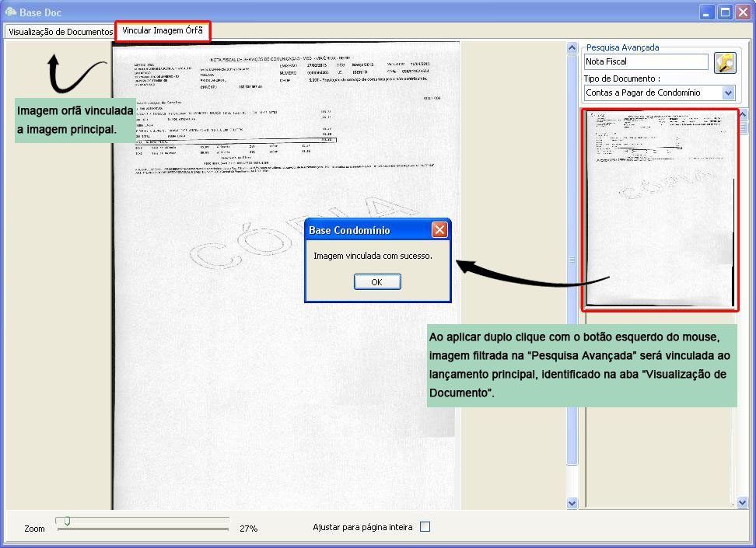Click the thumbnail list down arrow
Viewport: 756px width, 548px height.
click(x=743, y=503)
